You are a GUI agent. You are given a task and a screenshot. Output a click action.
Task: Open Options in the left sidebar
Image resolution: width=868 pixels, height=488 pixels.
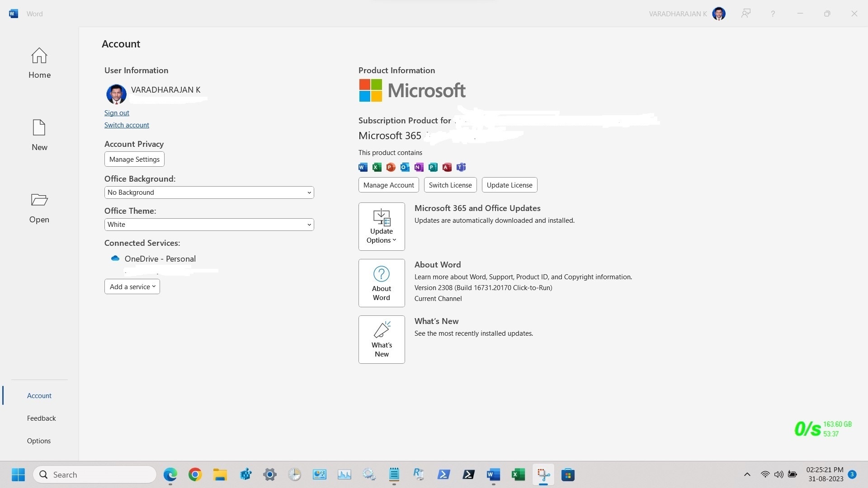[x=38, y=441]
